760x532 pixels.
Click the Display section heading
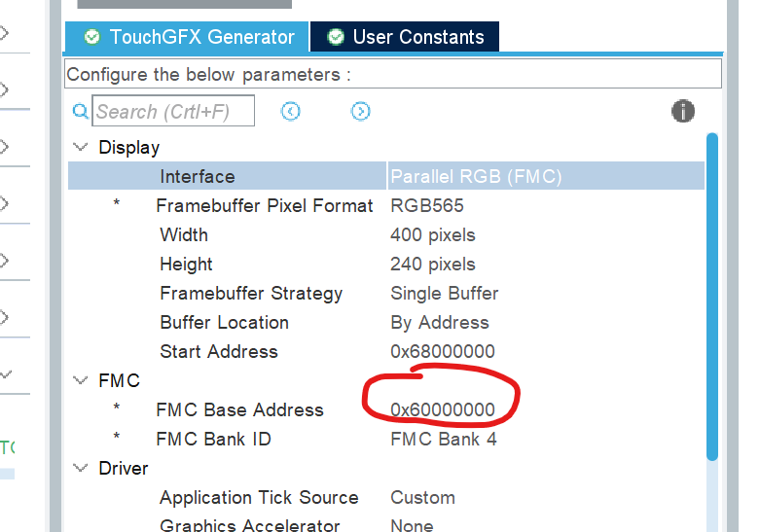click(x=128, y=147)
